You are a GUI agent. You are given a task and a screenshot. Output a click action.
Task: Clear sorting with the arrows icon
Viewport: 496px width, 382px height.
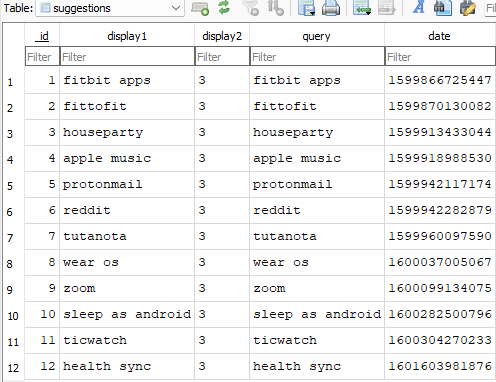276,8
